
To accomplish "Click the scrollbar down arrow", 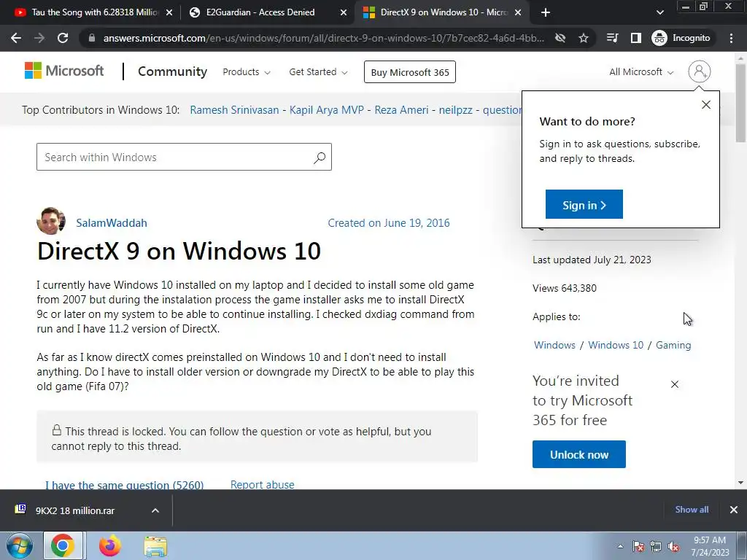I will (740, 483).
